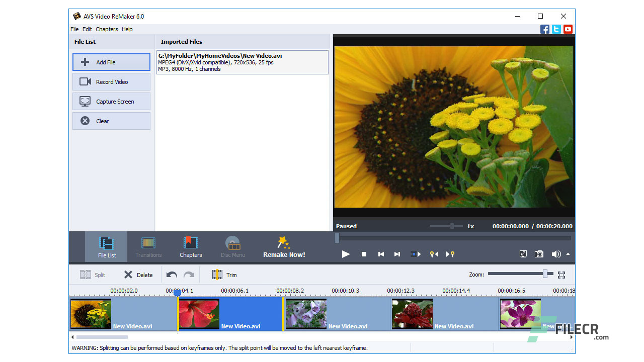Open the Disc Menu tab
This screenshot has width=644, height=362.
233,247
